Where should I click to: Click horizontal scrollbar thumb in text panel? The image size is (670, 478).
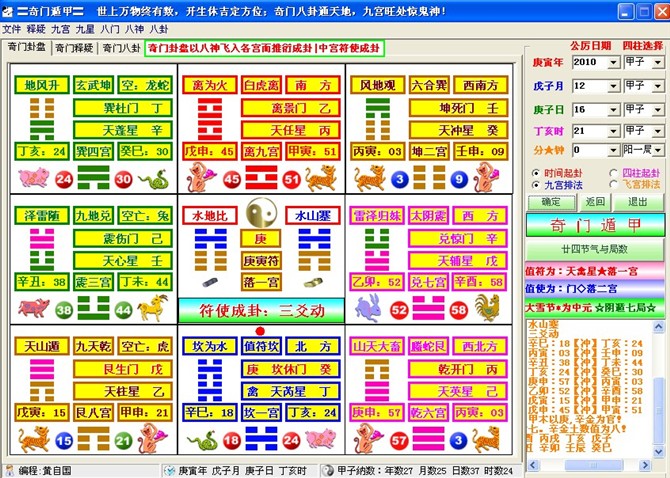click(x=592, y=465)
